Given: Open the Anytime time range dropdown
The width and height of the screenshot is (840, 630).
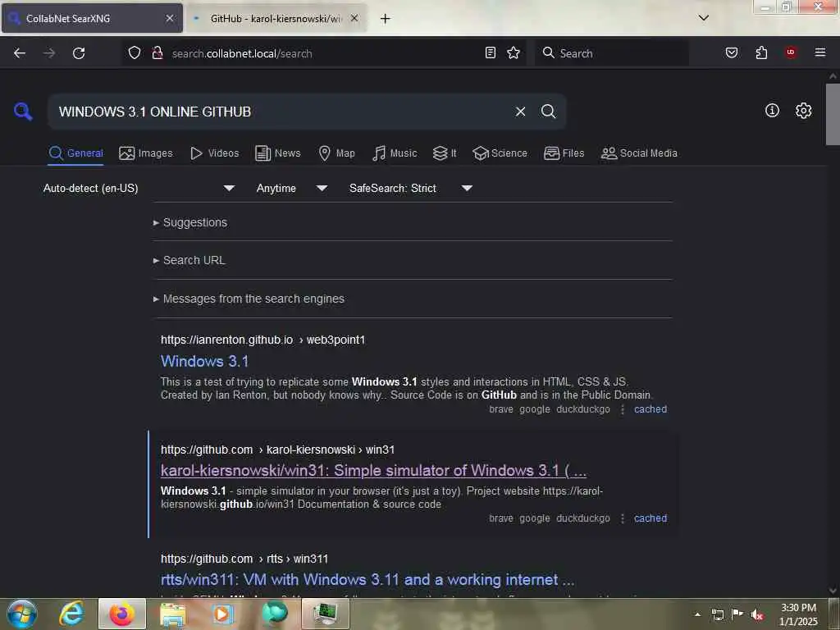Looking at the screenshot, I should pos(291,188).
